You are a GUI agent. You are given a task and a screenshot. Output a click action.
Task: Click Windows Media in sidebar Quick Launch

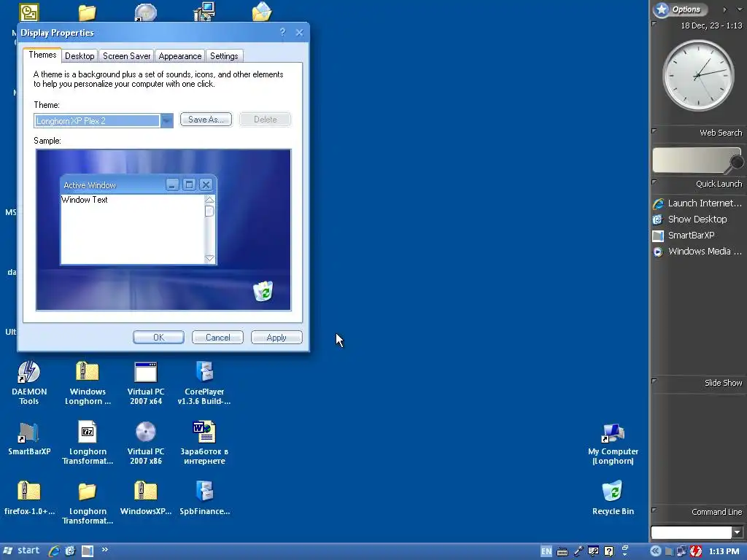click(x=697, y=252)
